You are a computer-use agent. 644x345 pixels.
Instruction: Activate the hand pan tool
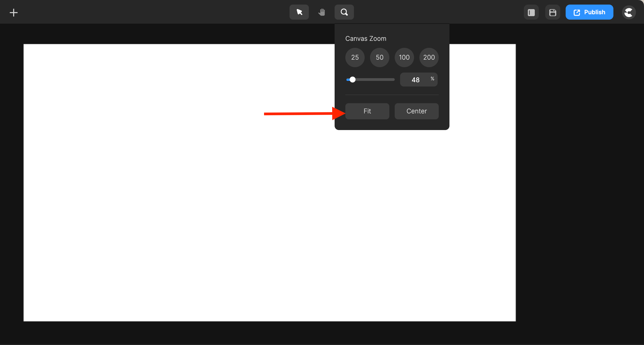pos(321,12)
